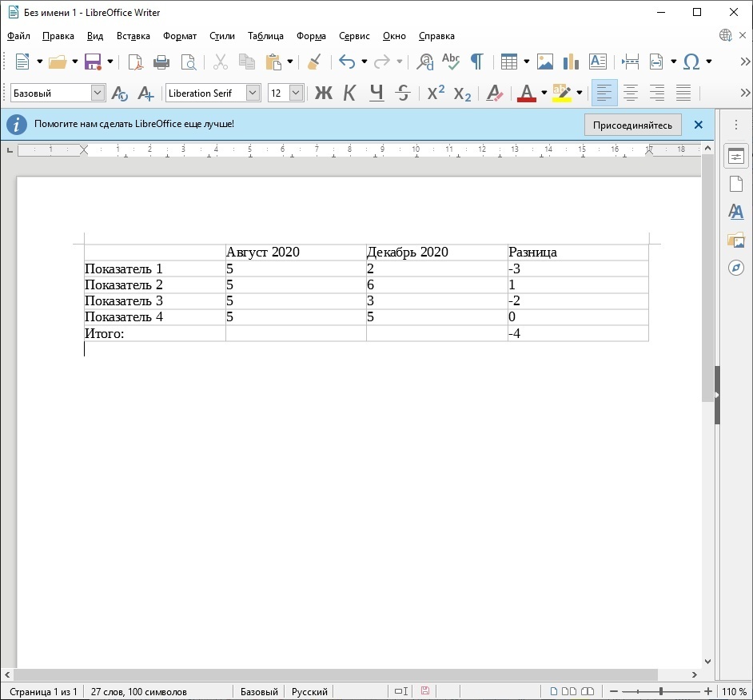Open the Формат menu
Image resolution: width=753 pixels, height=700 pixels.
pos(179,36)
